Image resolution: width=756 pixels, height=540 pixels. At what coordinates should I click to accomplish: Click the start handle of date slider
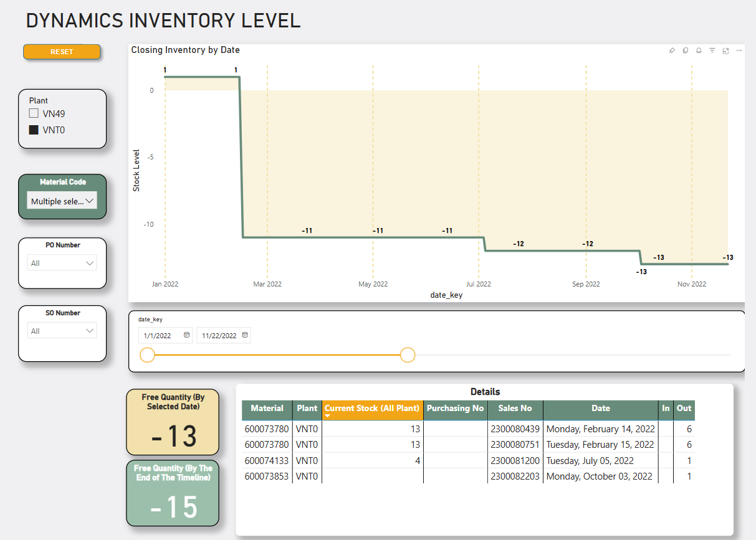[147, 355]
